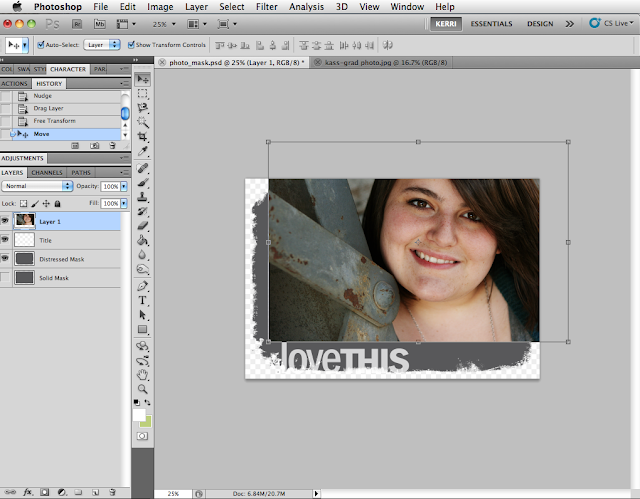Open the Filter menu

click(x=267, y=6)
